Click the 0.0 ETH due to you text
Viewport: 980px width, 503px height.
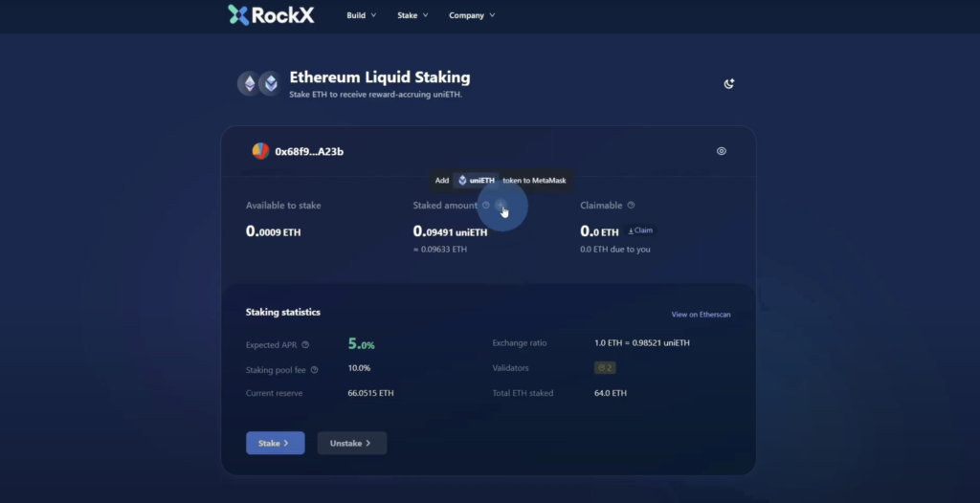[x=615, y=250]
